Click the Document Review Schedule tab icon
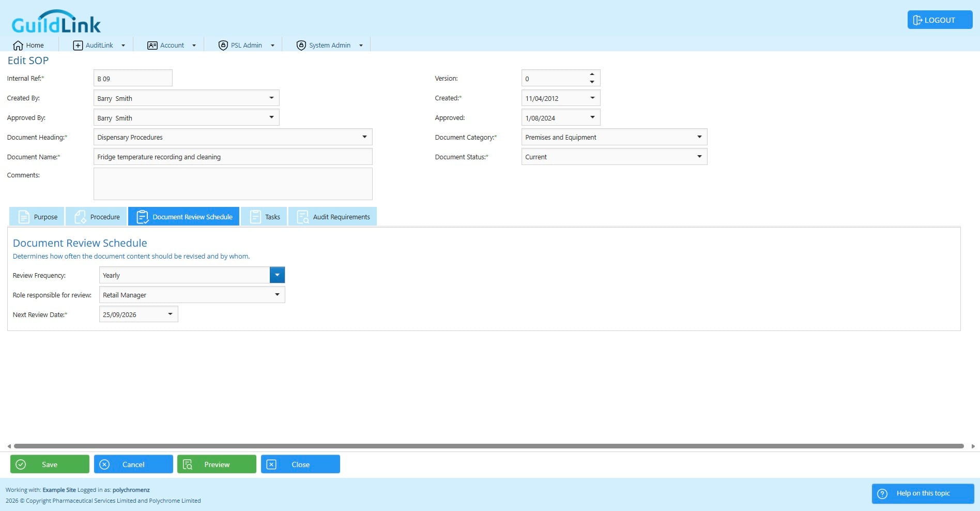This screenshot has height=511, width=980. [142, 217]
